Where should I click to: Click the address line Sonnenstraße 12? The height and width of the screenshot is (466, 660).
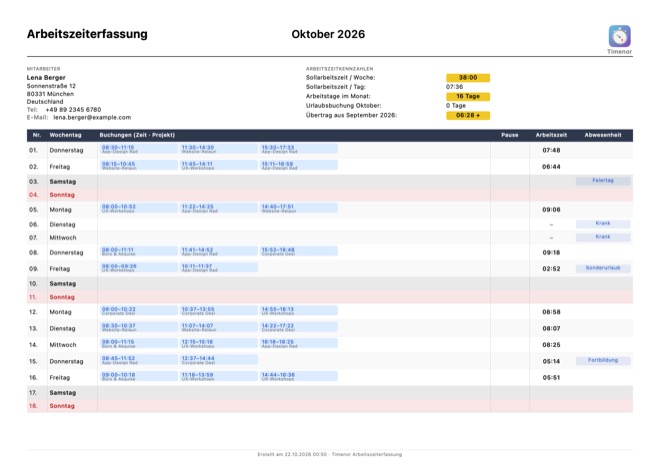(51, 86)
